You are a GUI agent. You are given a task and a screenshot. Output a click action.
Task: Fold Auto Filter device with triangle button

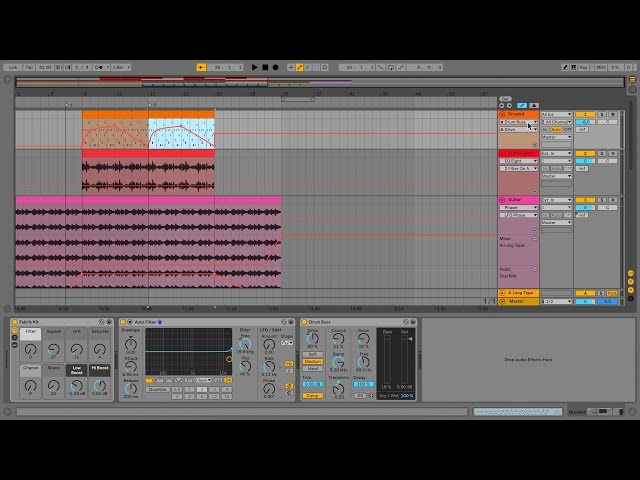tap(130, 322)
